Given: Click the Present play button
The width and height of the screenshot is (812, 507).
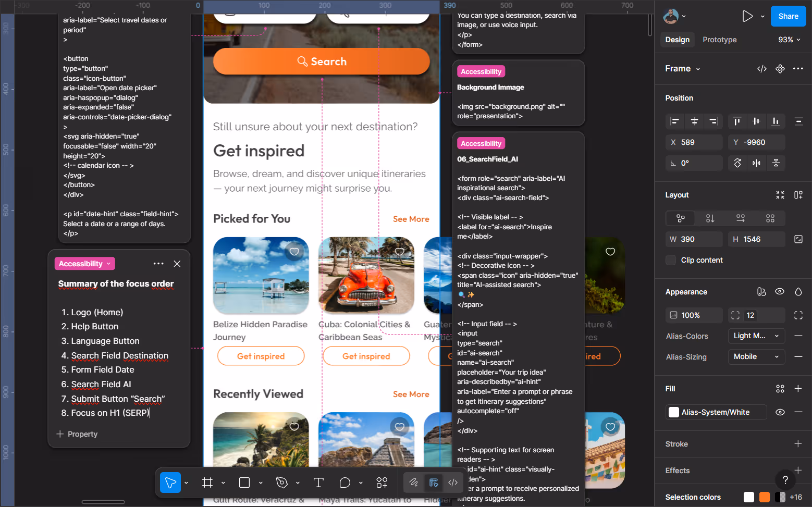Looking at the screenshot, I should point(747,16).
